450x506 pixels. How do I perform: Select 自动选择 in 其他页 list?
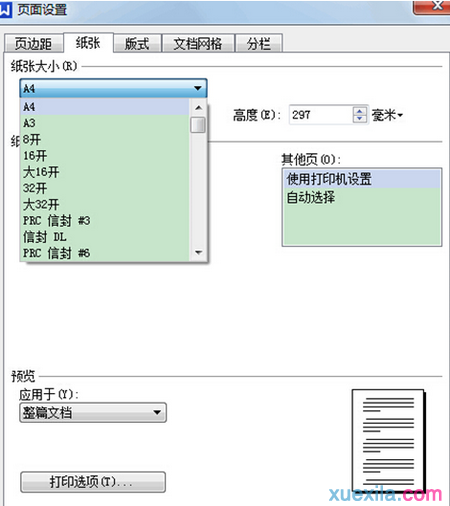(x=362, y=197)
